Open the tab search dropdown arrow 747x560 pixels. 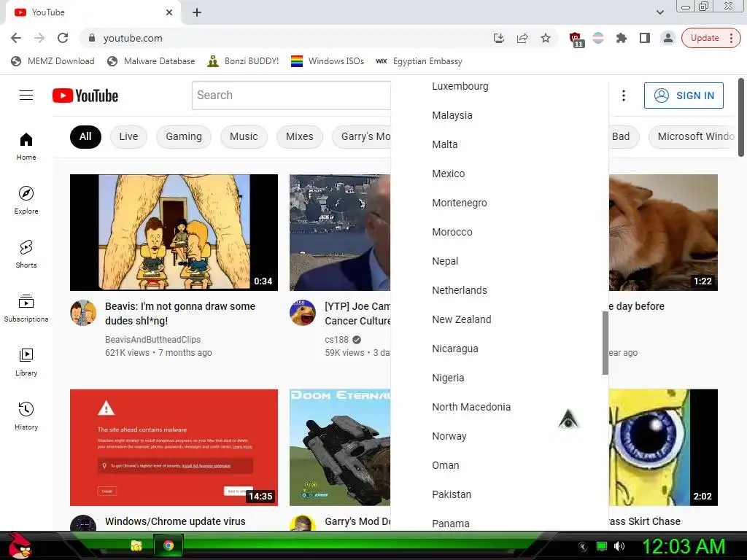click(659, 12)
